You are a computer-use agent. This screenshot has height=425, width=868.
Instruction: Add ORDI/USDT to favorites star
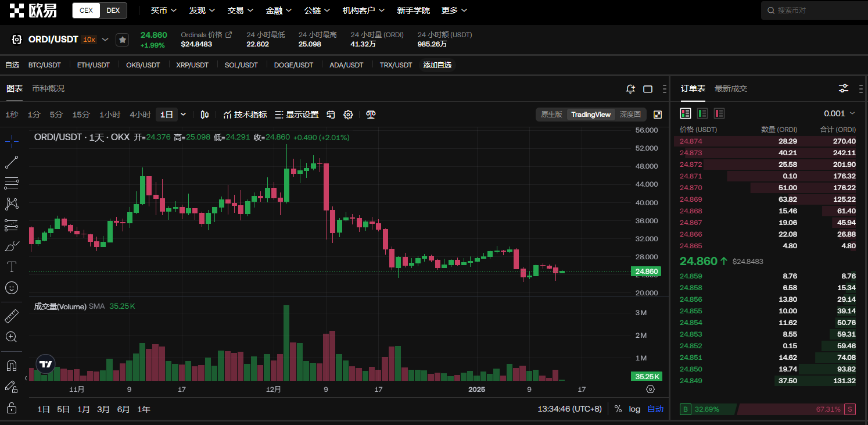point(123,40)
